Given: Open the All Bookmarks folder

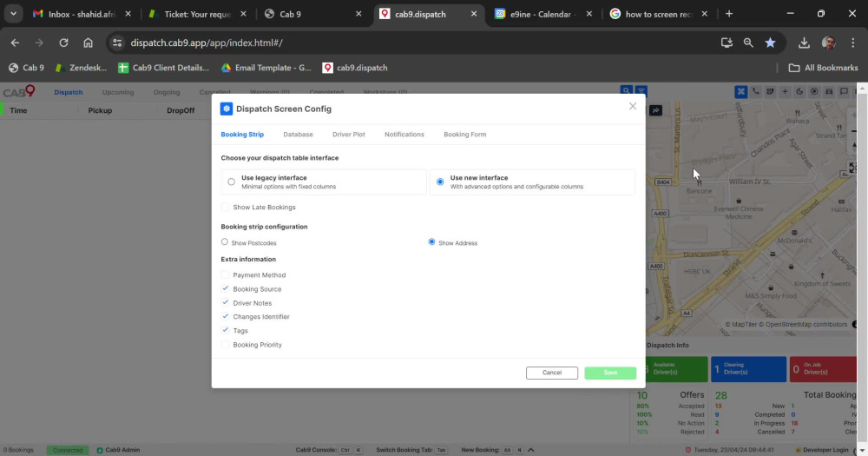Looking at the screenshot, I should tap(823, 68).
